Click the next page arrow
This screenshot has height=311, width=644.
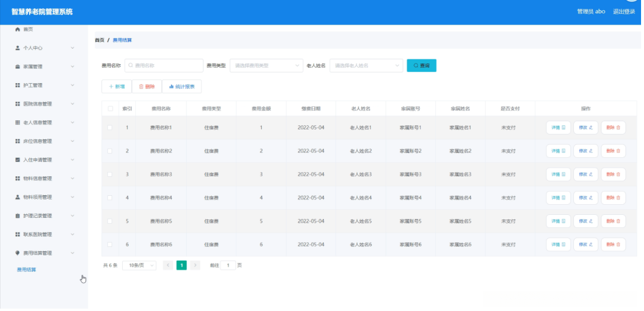pos(195,265)
